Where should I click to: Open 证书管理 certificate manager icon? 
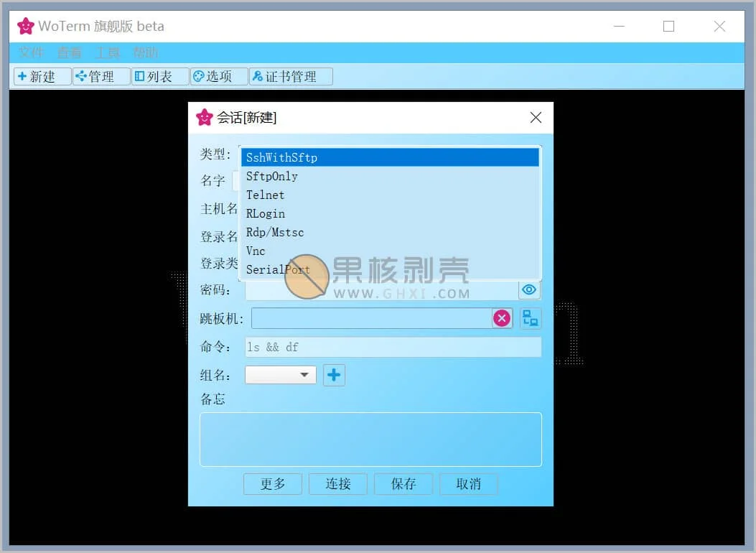(291, 76)
